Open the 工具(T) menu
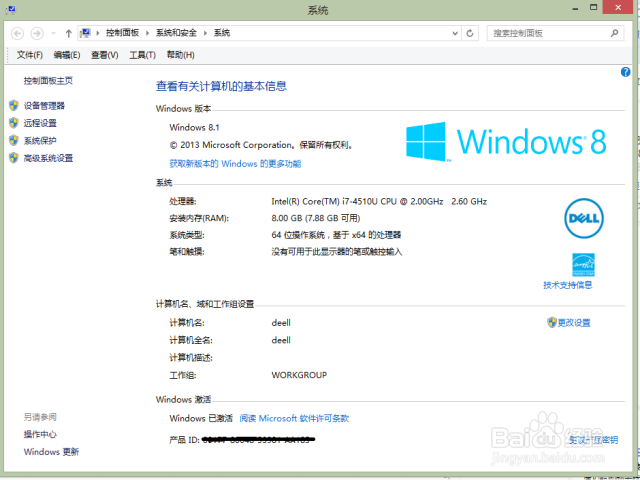This screenshot has width=640, height=480. pyautogui.click(x=142, y=55)
